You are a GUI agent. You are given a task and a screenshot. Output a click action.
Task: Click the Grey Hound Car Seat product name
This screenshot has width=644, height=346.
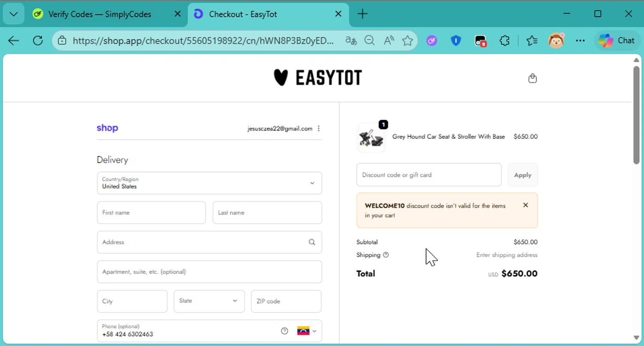[449, 137]
